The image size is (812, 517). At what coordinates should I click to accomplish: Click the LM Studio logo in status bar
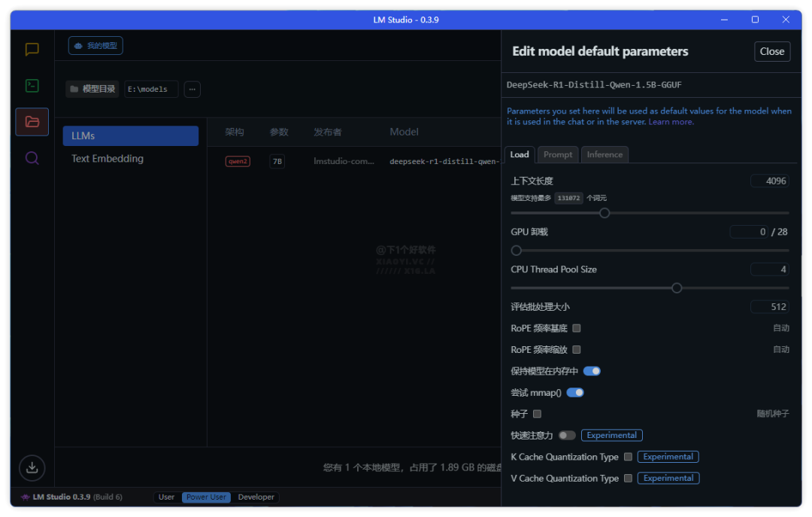[x=25, y=497]
